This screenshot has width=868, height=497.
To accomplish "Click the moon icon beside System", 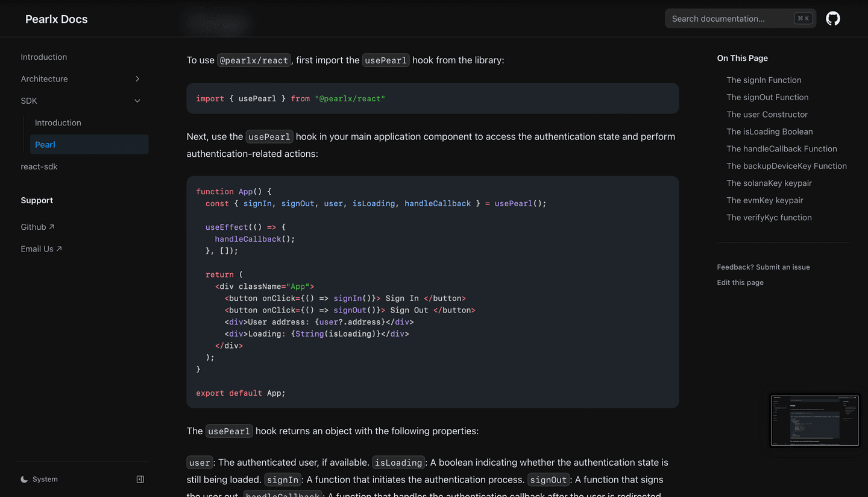I will (24, 480).
